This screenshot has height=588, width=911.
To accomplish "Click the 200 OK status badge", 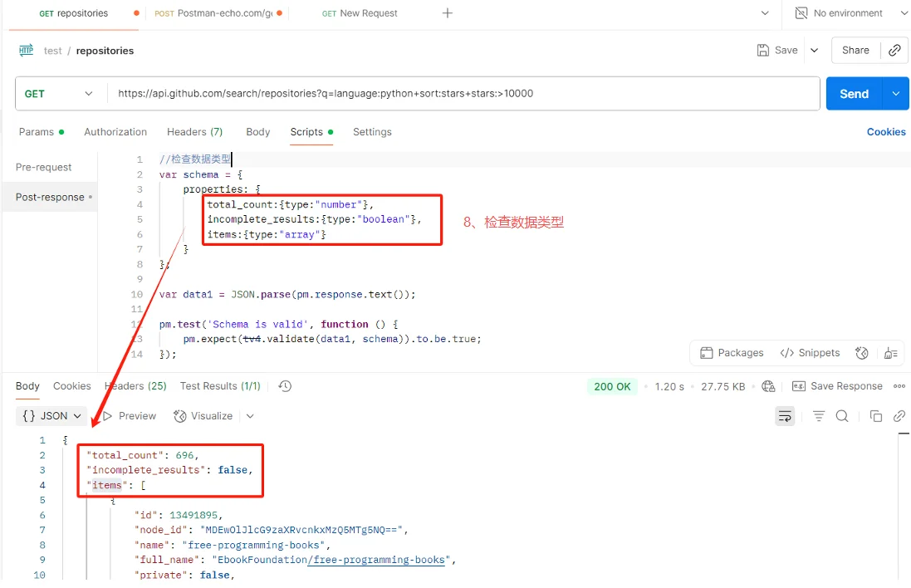I will click(612, 386).
